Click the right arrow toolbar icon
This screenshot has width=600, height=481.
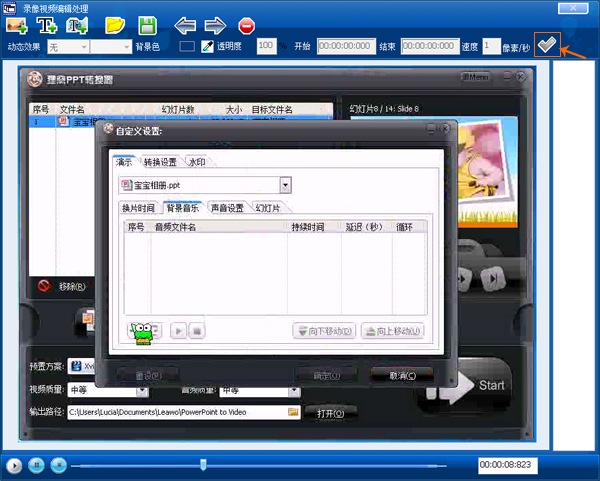tap(215, 26)
